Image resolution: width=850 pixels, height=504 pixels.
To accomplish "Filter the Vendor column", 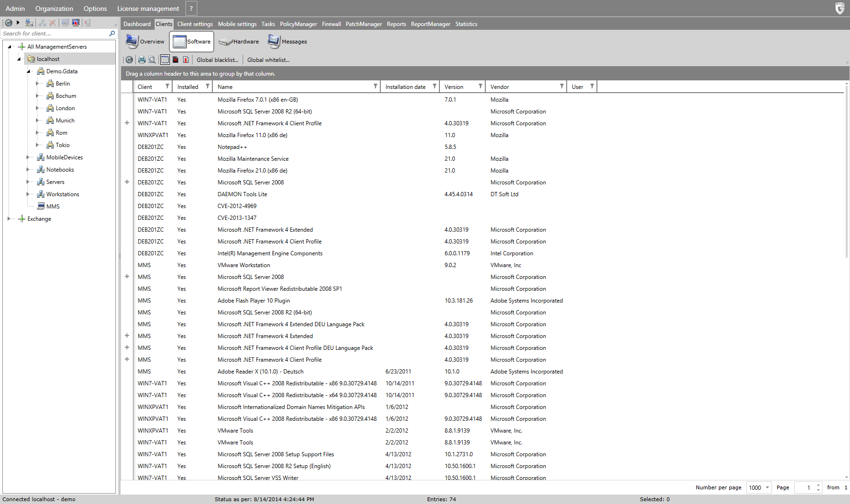I will [x=561, y=87].
